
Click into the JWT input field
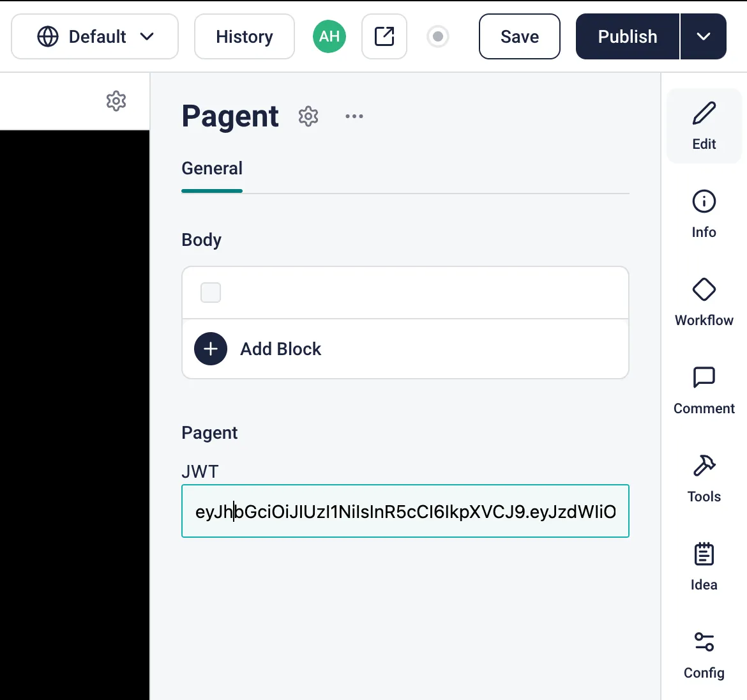(405, 511)
